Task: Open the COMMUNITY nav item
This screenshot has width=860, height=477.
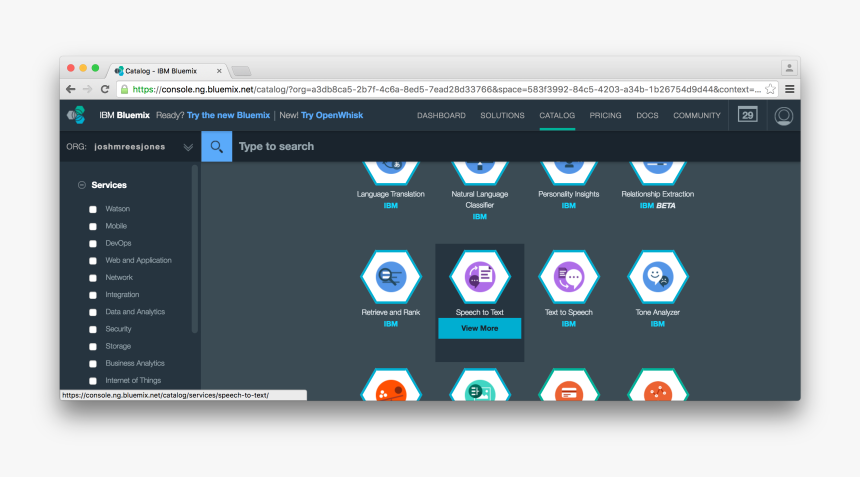Action: [x=697, y=116]
